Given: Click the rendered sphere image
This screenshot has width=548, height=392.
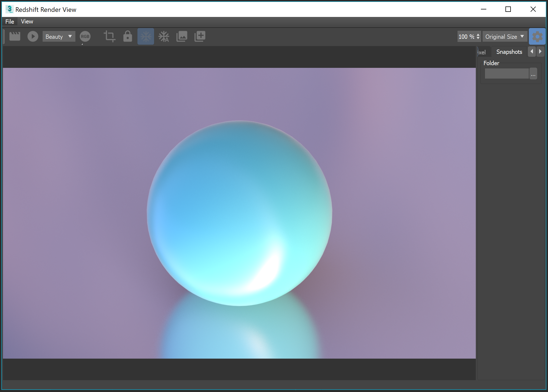Looking at the screenshot, I should tap(239, 213).
